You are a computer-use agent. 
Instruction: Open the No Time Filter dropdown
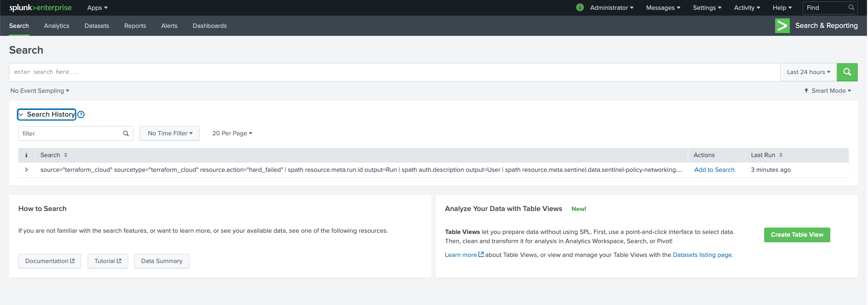click(x=169, y=134)
